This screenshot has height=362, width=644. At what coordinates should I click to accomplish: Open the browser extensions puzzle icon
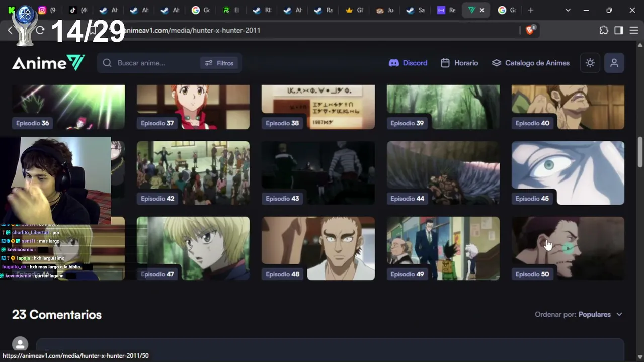(604, 30)
